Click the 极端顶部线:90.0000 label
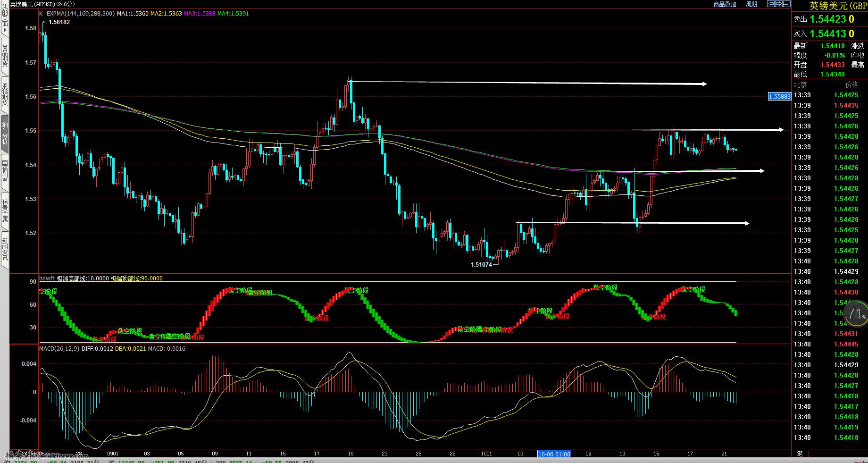 137,278
